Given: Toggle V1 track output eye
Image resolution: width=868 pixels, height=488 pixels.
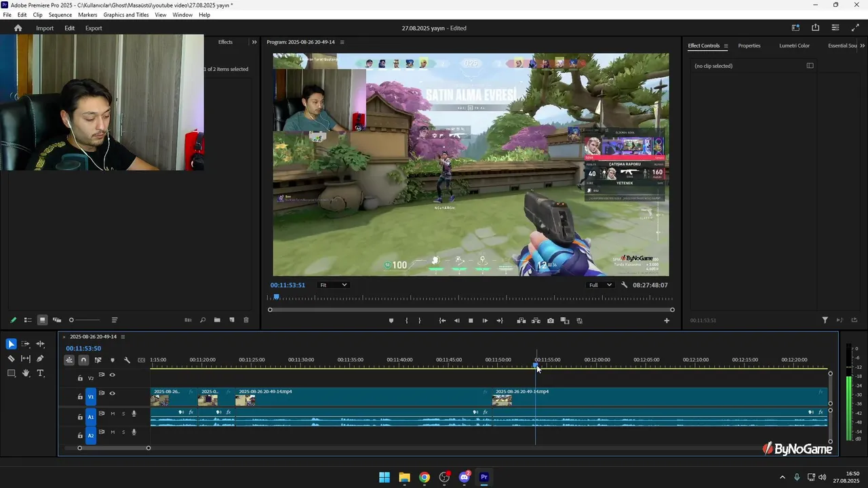Looking at the screenshot, I should click(113, 393).
